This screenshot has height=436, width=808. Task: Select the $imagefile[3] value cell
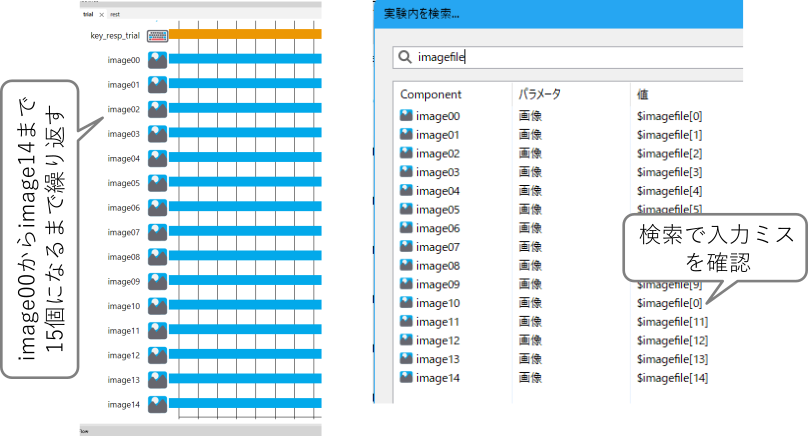point(669,172)
